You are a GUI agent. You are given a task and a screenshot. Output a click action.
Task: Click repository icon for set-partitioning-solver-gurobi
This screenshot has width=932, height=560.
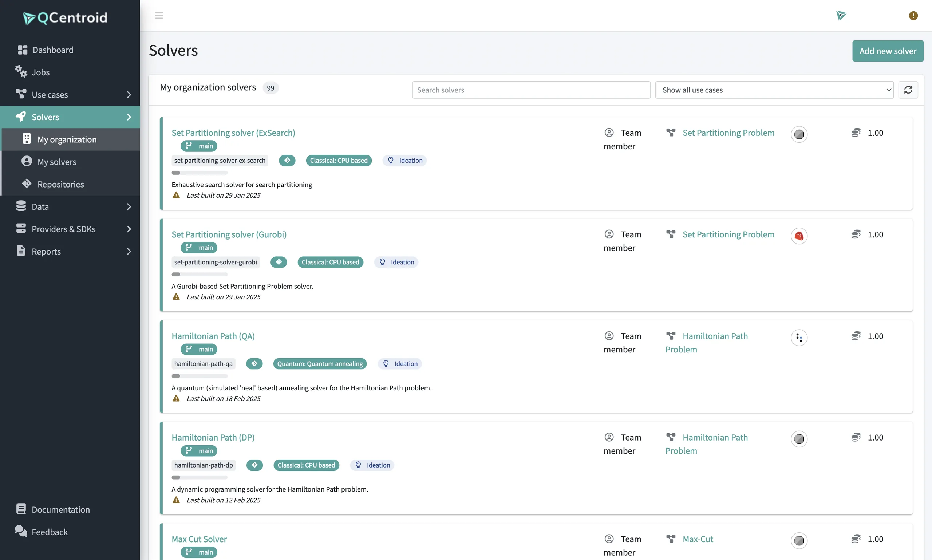click(279, 262)
